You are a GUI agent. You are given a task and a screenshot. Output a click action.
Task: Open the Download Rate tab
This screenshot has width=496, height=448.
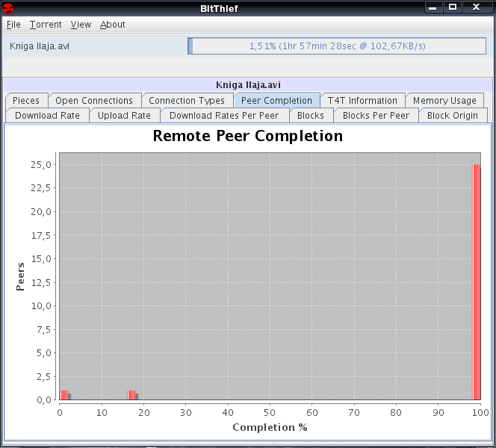[48, 116]
